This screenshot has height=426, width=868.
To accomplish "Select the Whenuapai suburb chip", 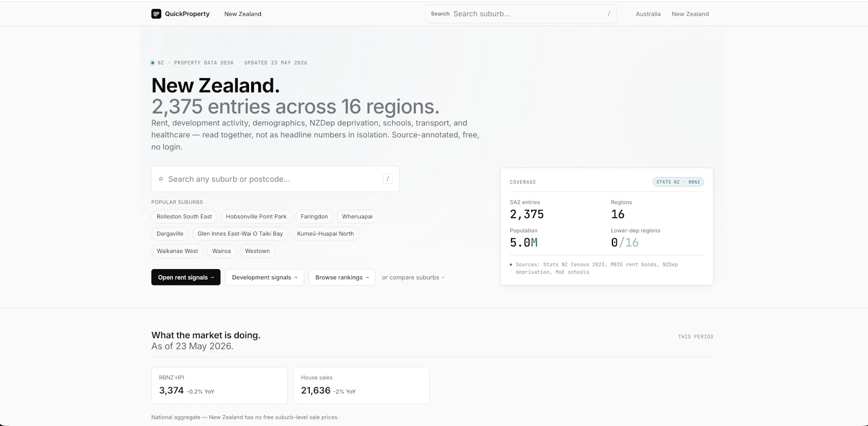I will (357, 217).
